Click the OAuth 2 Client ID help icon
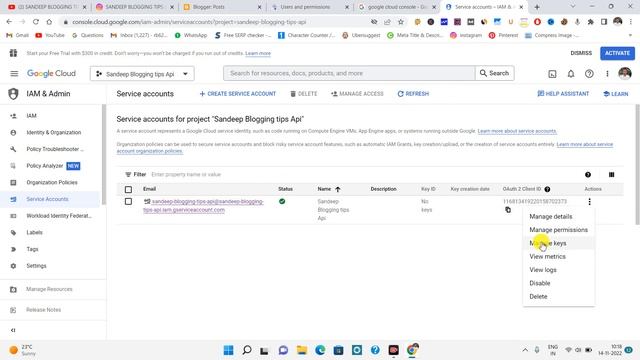Image resolution: width=640 pixels, height=360 pixels. click(547, 189)
